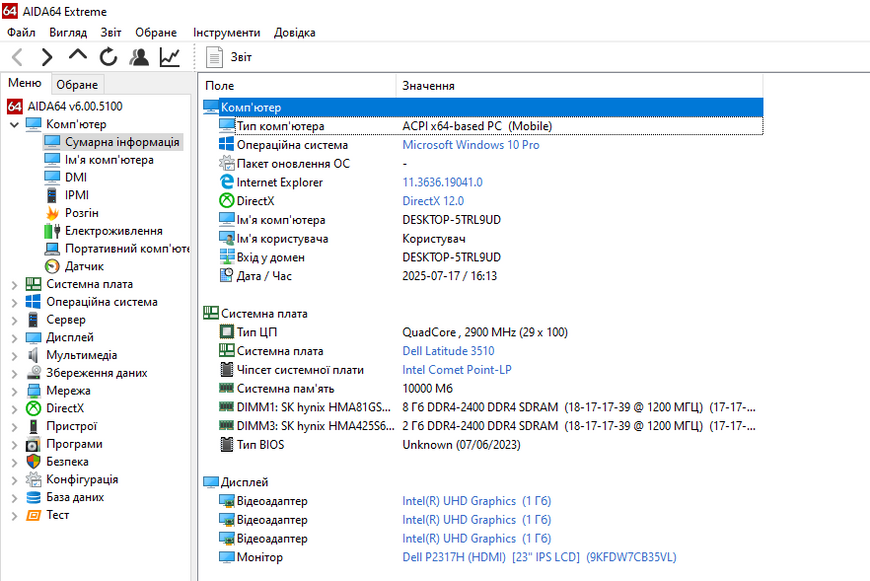Image resolution: width=870 pixels, height=581 pixels.
Task: Go forward with the right arrow toolbar button
Action: click(x=47, y=57)
